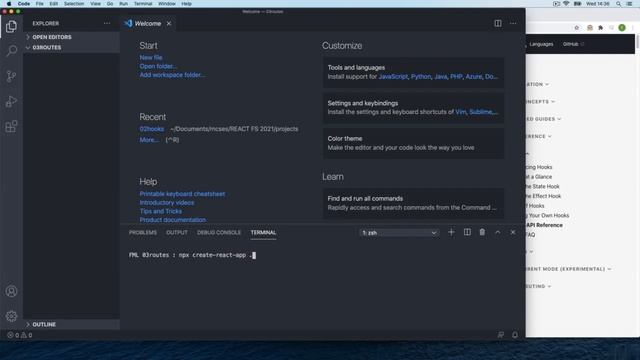The height and width of the screenshot is (360, 640).
Task: Expand the Open Editors section
Action: (x=71, y=37)
